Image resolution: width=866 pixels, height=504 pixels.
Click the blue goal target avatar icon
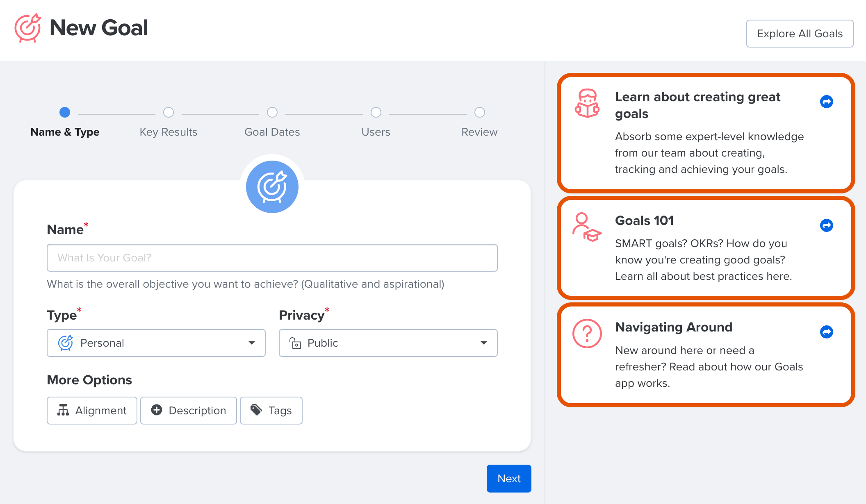tap(272, 187)
